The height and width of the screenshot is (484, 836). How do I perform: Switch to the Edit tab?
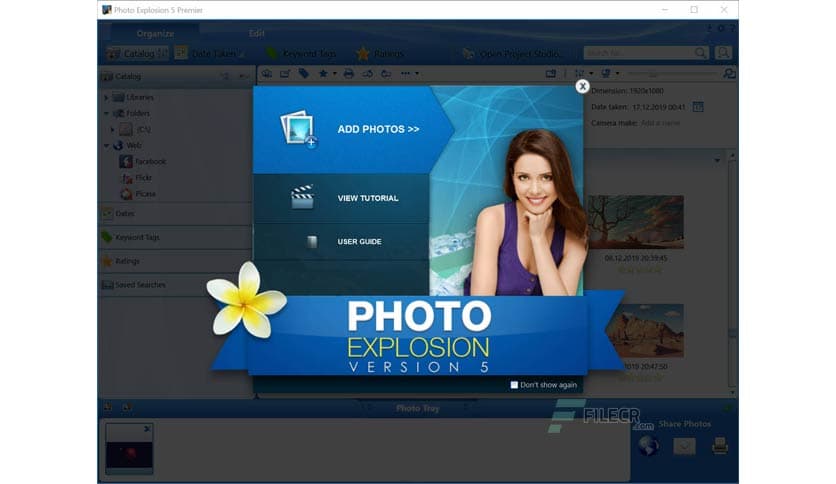tap(256, 34)
